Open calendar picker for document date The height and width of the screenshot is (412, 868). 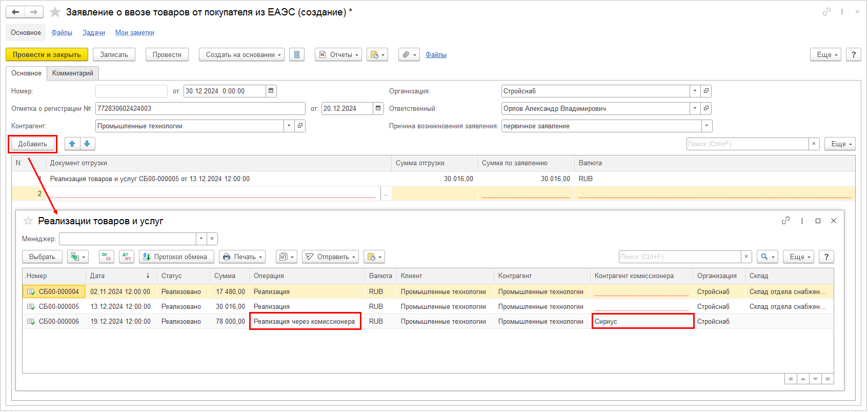coord(272,91)
